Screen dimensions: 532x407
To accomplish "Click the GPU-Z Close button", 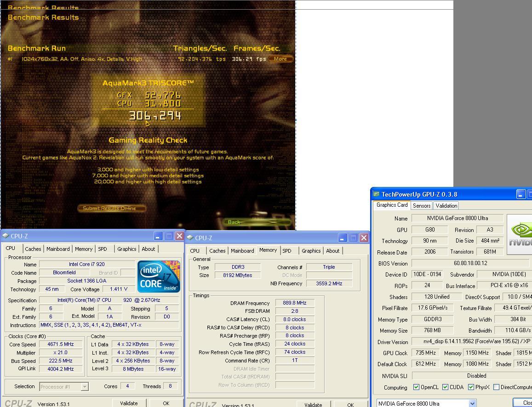I will coord(522,403).
